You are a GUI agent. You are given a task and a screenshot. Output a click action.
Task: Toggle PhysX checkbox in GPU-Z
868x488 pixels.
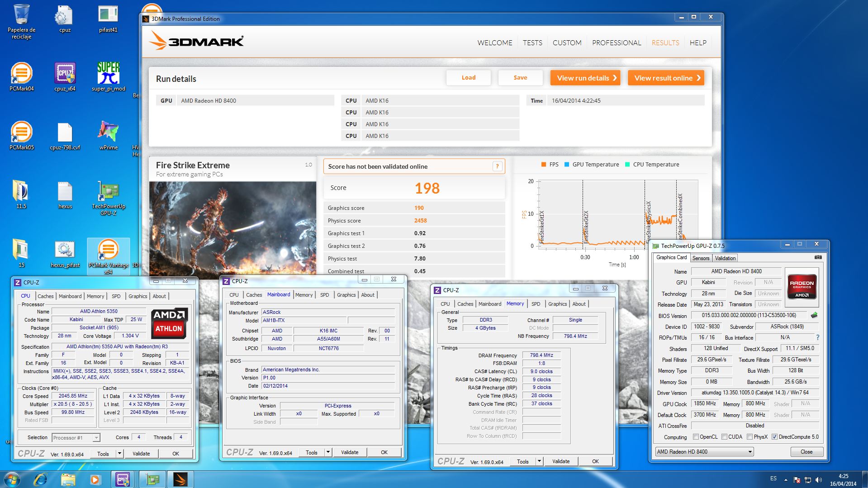click(x=750, y=437)
